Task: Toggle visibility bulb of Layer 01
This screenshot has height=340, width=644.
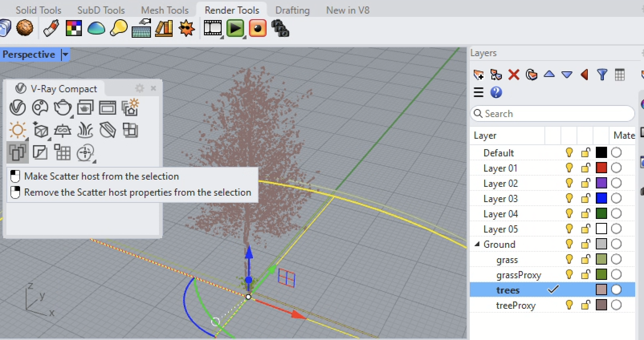Action: tap(569, 168)
